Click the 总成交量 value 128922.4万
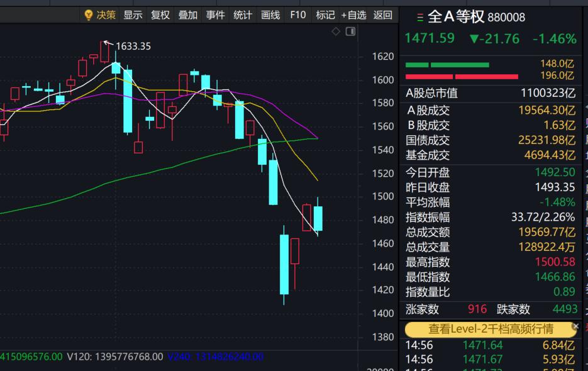 pos(546,247)
